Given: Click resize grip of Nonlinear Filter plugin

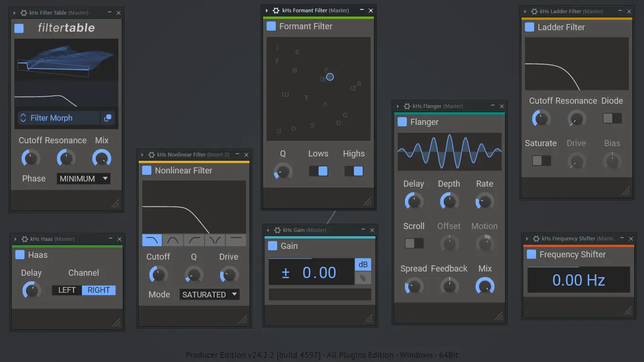Looking at the screenshot, I should (243, 319).
